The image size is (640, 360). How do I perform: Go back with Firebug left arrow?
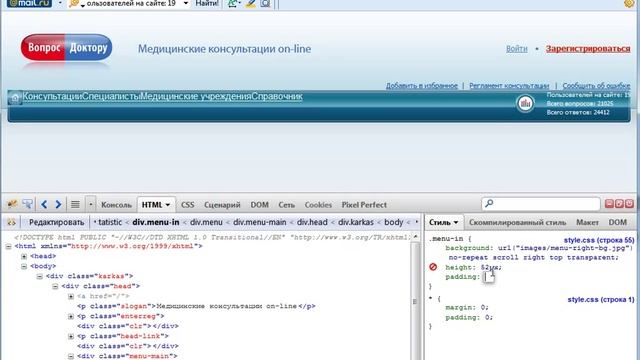click(x=44, y=204)
